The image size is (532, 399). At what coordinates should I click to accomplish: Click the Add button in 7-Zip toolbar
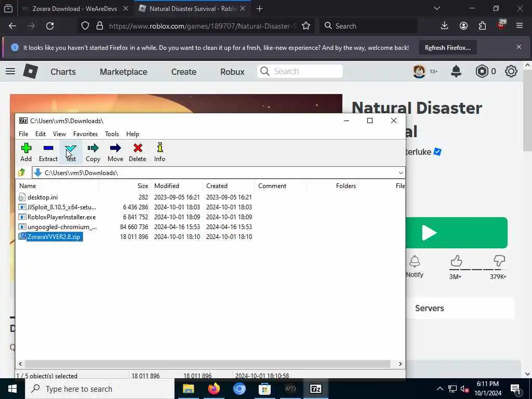tap(26, 152)
